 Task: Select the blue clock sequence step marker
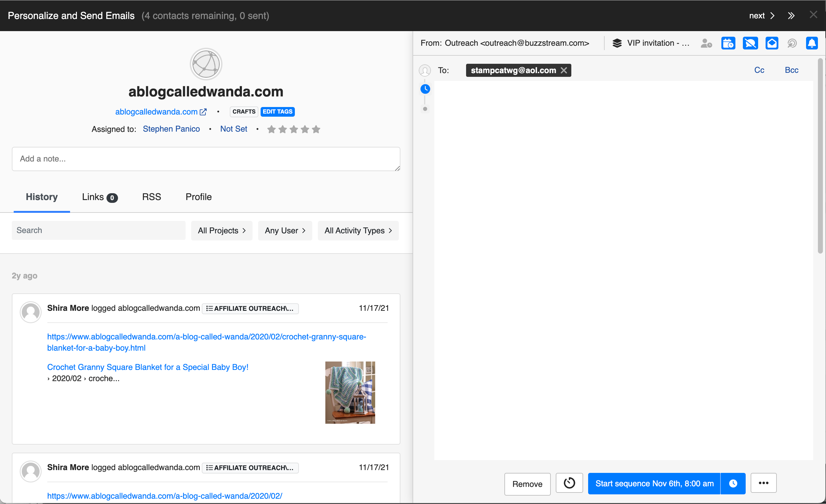click(x=425, y=89)
